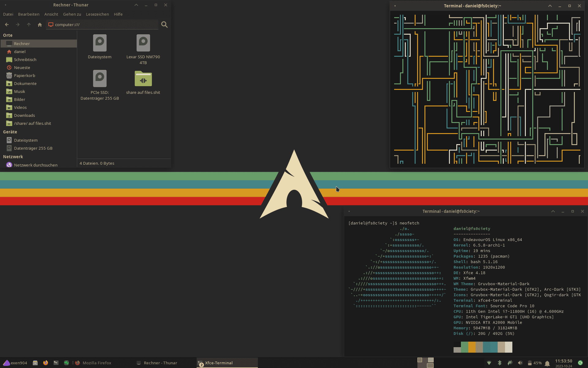Click the forward arrow in Thunar toolbar
Screen dimensions: 588x368
click(x=18, y=25)
